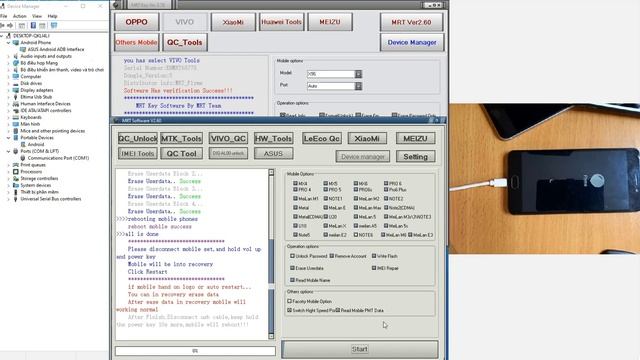640x360 pixels.
Task: Click the Mice and other pointing devices icon
Action: [16, 131]
